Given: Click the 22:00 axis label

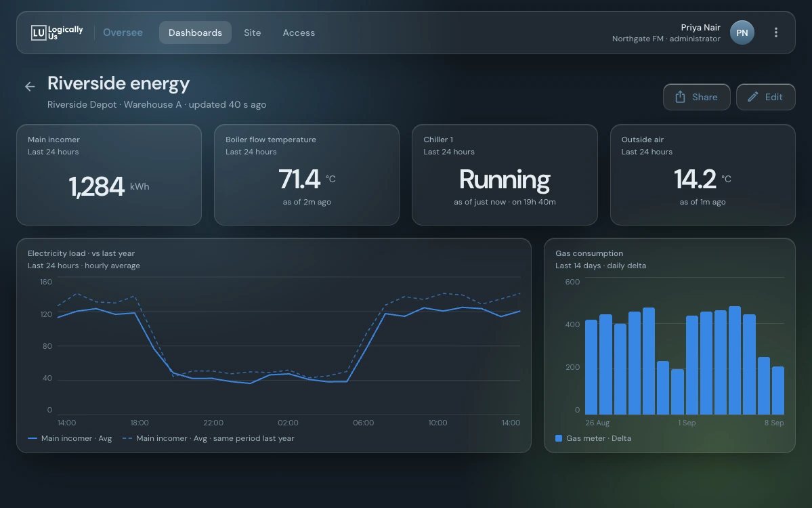Looking at the screenshot, I should coord(213,423).
